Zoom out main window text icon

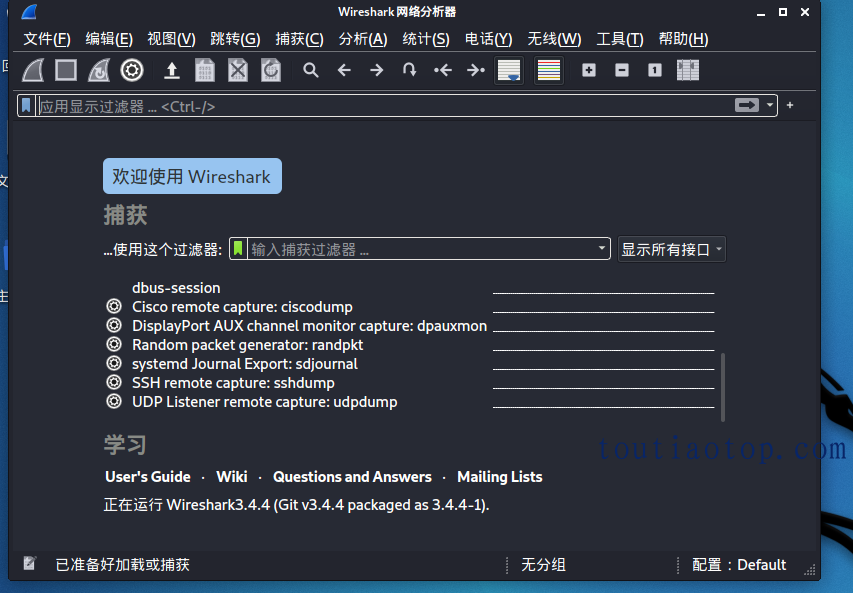tap(622, 70)
